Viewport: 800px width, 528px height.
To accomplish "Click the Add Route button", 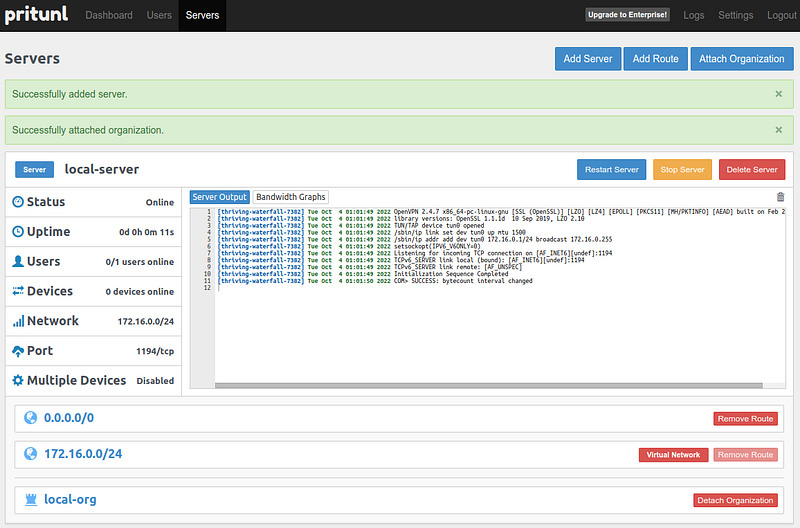I will click(655, 59).
